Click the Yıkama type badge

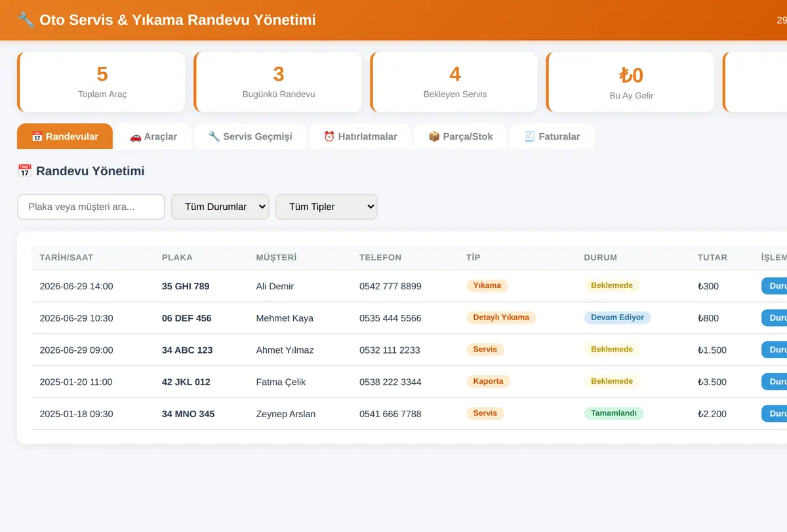[487, 285]
